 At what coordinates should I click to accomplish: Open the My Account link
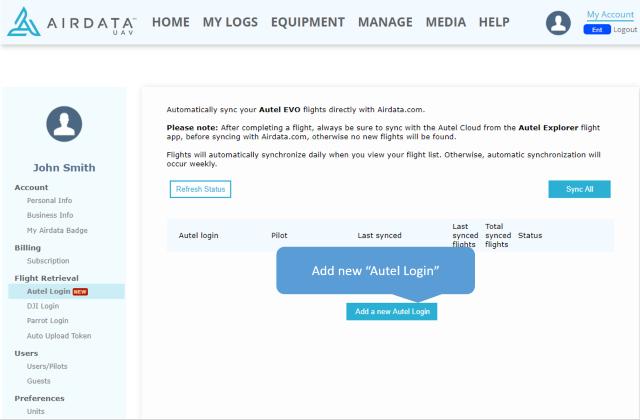coord(610,15)
